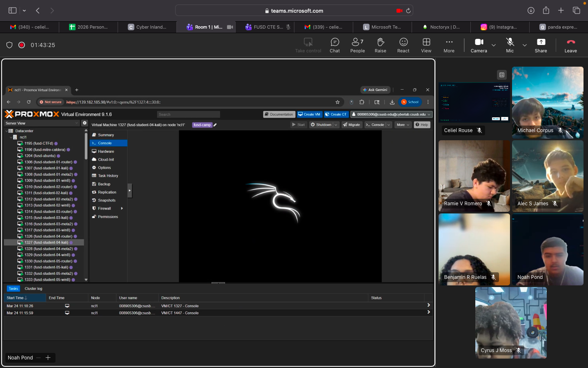The height and width of the screenshot is (368, 588).
Task: Raise your hand in the meeting
Action: click(x=380, y=45)
